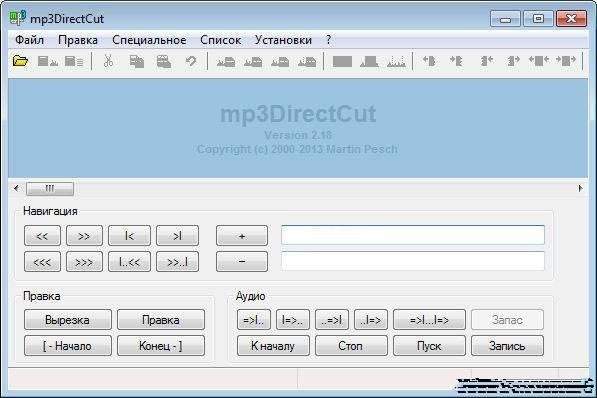Click the block icon with arrows on both sides
Image resolution: width=597 pixels, height=398 pixels.
coord(539,61)
